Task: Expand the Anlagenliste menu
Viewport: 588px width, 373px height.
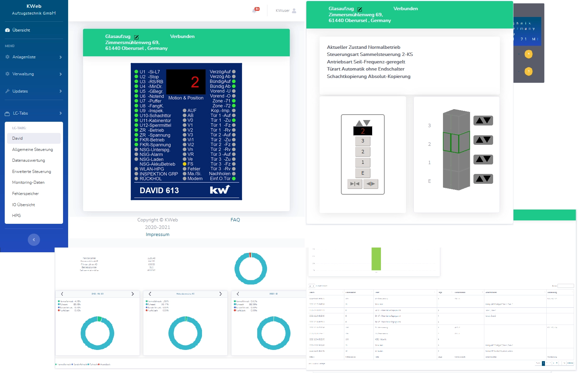Action: 34,57
